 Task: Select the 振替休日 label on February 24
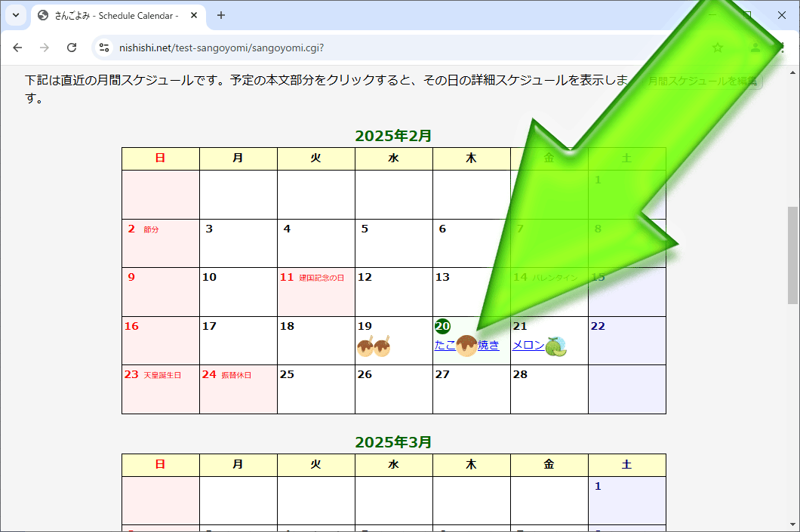[236, 375]
